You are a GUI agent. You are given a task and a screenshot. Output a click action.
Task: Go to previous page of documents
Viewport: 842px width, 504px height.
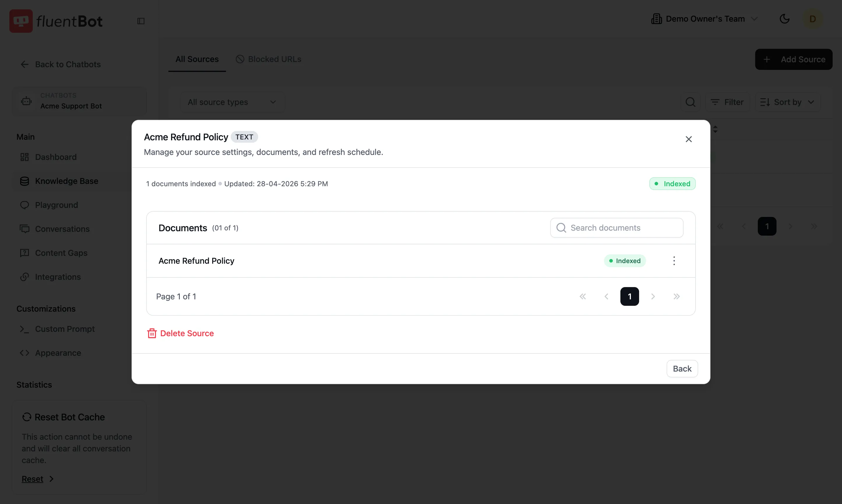(606, 296)
